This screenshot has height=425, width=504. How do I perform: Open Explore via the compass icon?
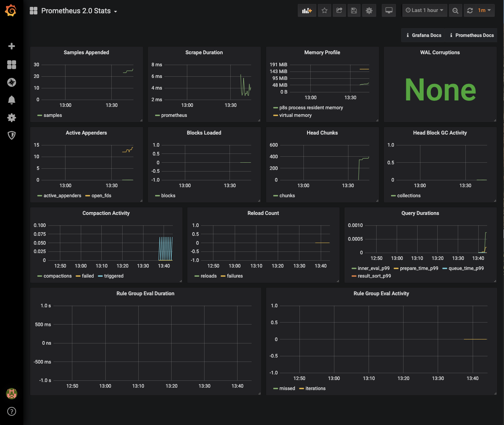point(12,82)
